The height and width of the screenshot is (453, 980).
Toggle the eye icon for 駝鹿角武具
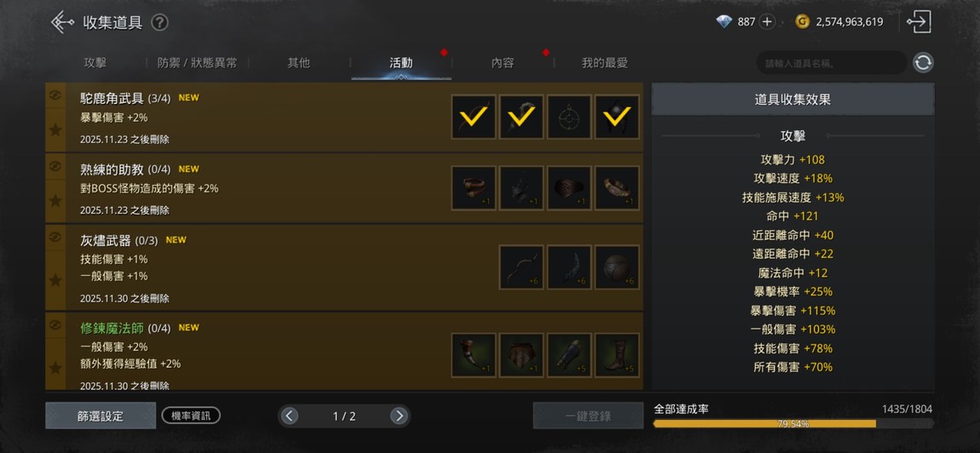tap(55, 95)
